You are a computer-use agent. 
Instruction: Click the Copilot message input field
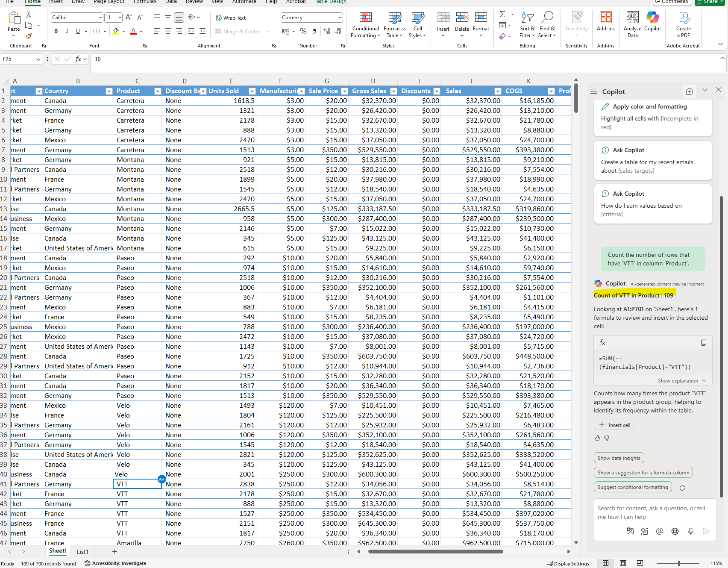point(652,512)
